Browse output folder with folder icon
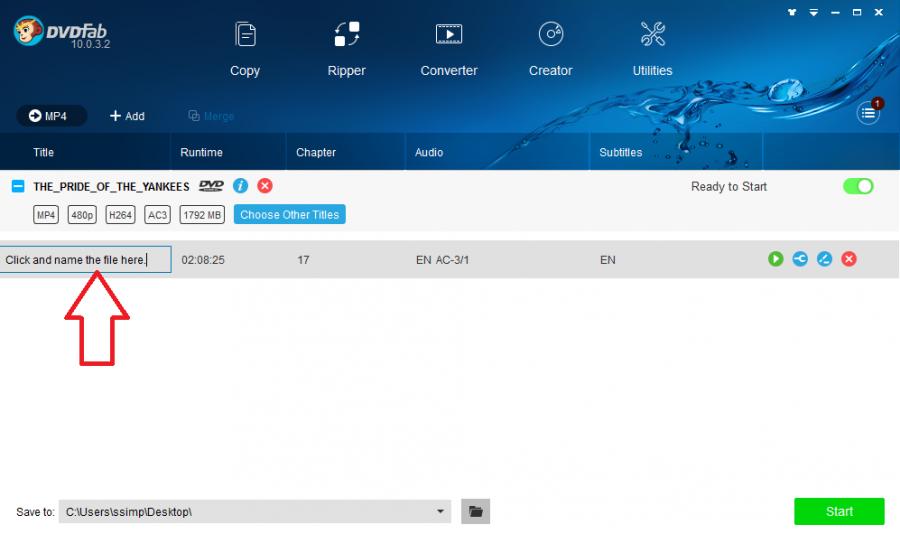This screenshot has height=534, width=900. [475, 511]
